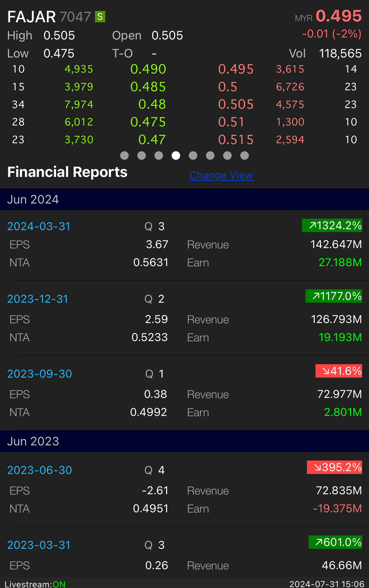Image resolution: width=369 pixels, height=588 pixels.
Task: Select ask price 0.515
Action: tap(236, 140)
